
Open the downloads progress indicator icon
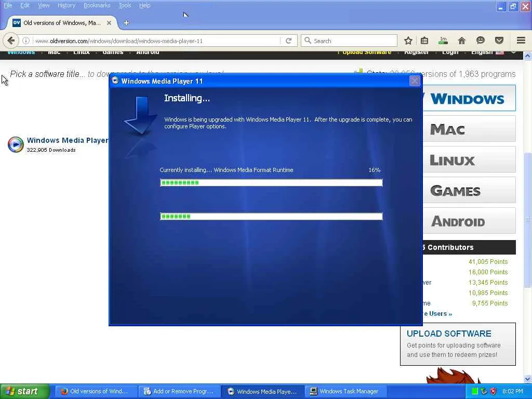(443, 41)
